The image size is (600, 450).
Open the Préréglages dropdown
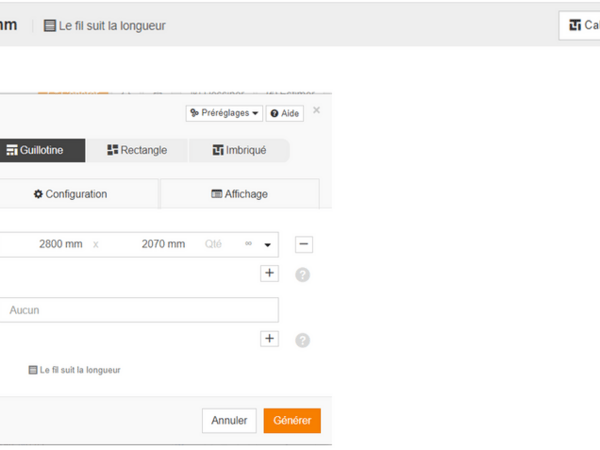click(224, 114)
